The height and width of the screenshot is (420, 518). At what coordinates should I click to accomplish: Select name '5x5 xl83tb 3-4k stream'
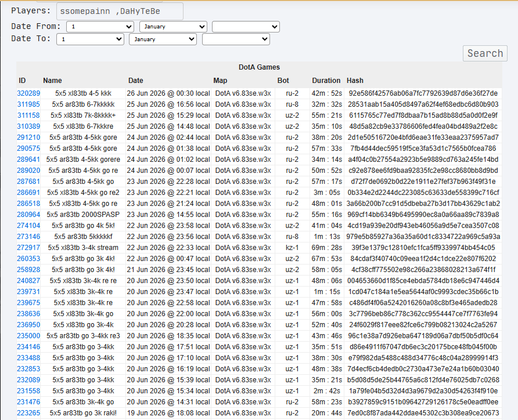(83, 248)
